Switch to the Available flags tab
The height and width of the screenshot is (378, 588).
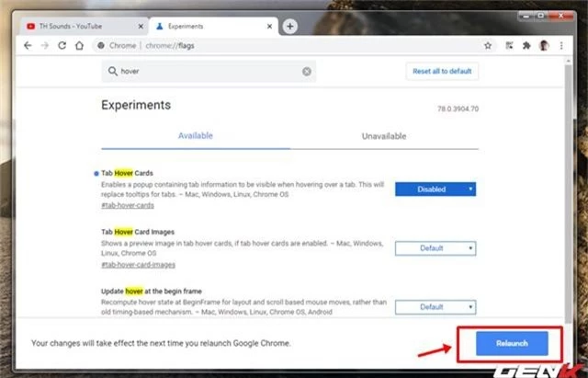click(196, 136)
